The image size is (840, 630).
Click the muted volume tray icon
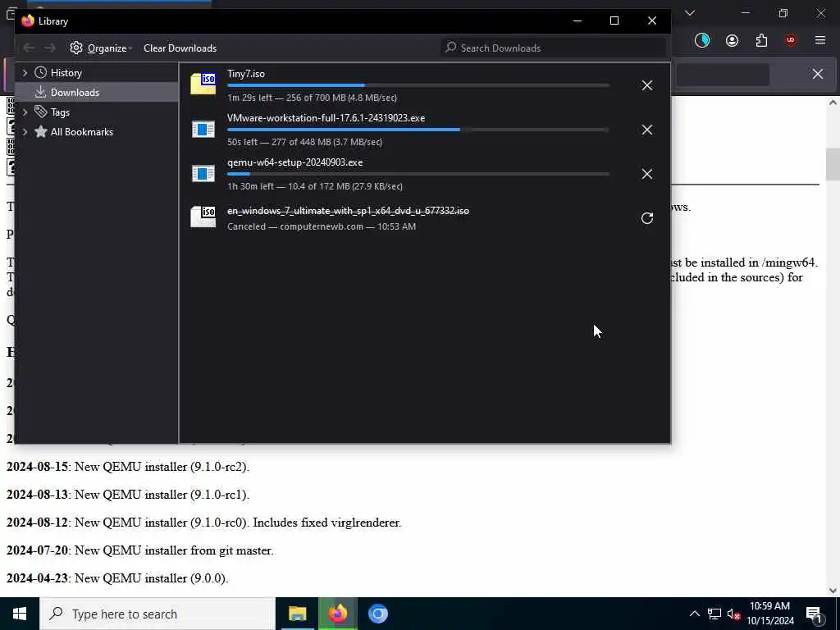[734, 614]
